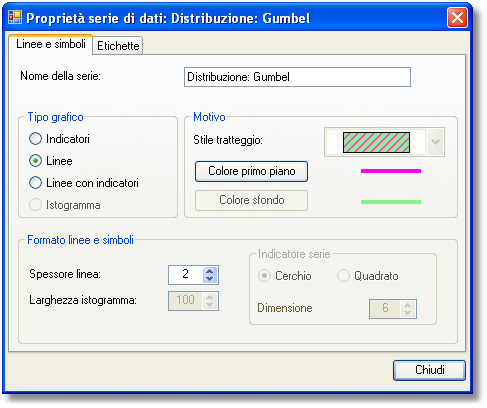Select the Linee e simboli tab
This screenshot has width=487, height=408.
pyautogui.click(x=51, y=44)
